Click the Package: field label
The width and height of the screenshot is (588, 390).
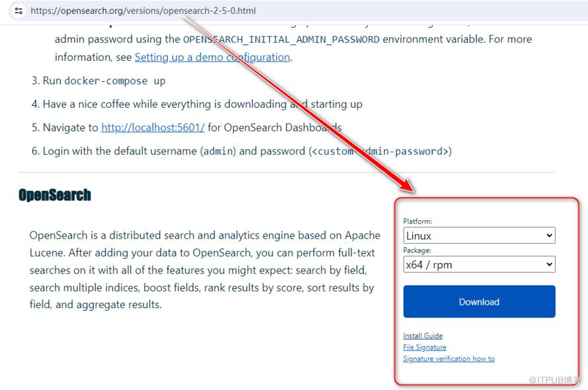(x=417, y=251)
